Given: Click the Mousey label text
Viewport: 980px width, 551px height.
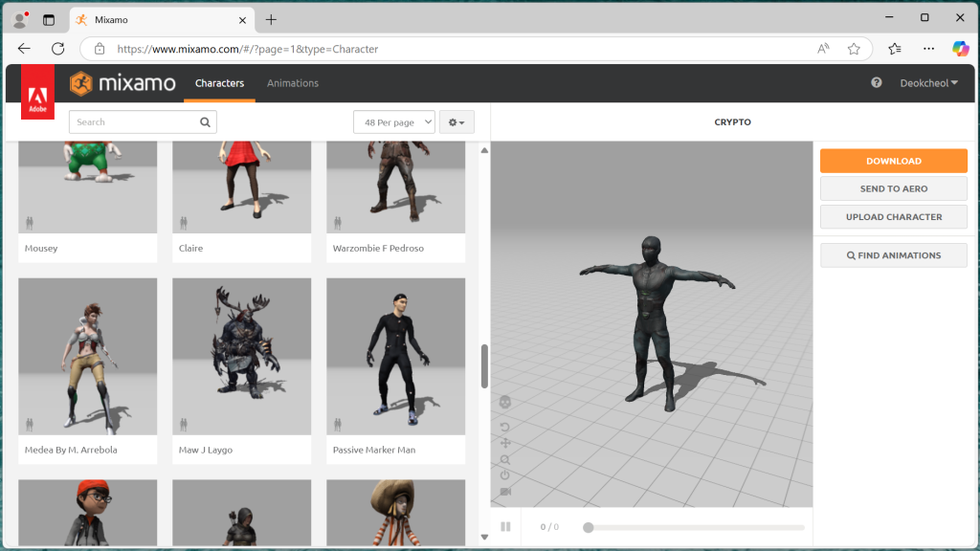Looking at the screenshot, I should tap(41, 248).
